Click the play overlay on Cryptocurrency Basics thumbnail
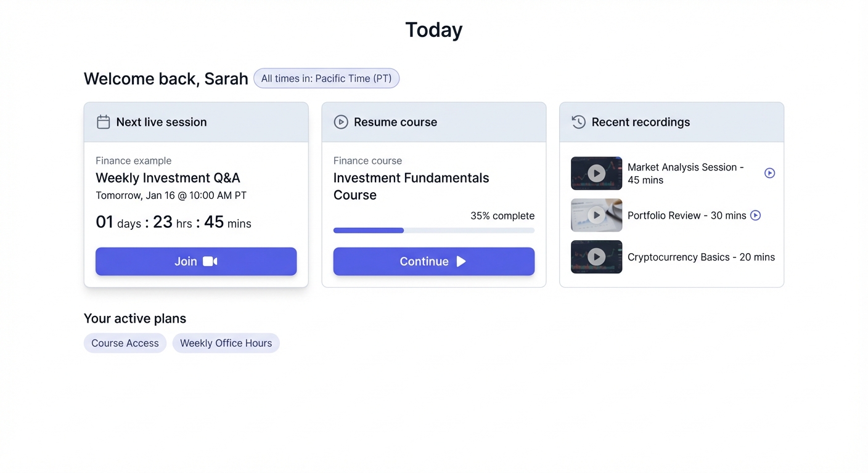The height and width of the screenshot is (473, 868). click(x=596, y=257)
